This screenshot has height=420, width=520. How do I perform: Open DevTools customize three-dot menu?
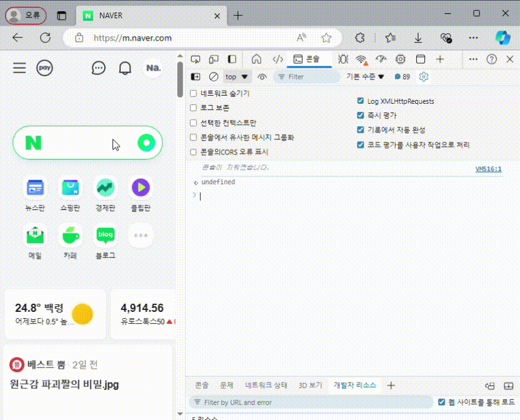[473, 59]
